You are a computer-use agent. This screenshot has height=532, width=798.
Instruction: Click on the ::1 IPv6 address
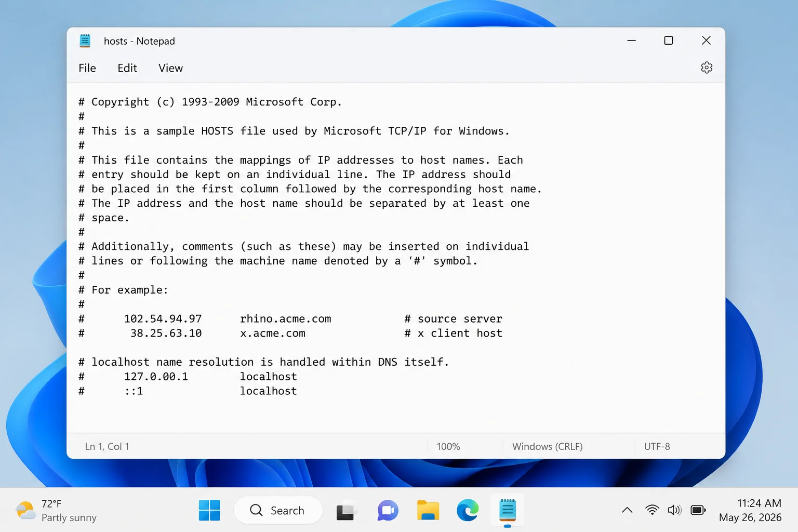point(134,391)
